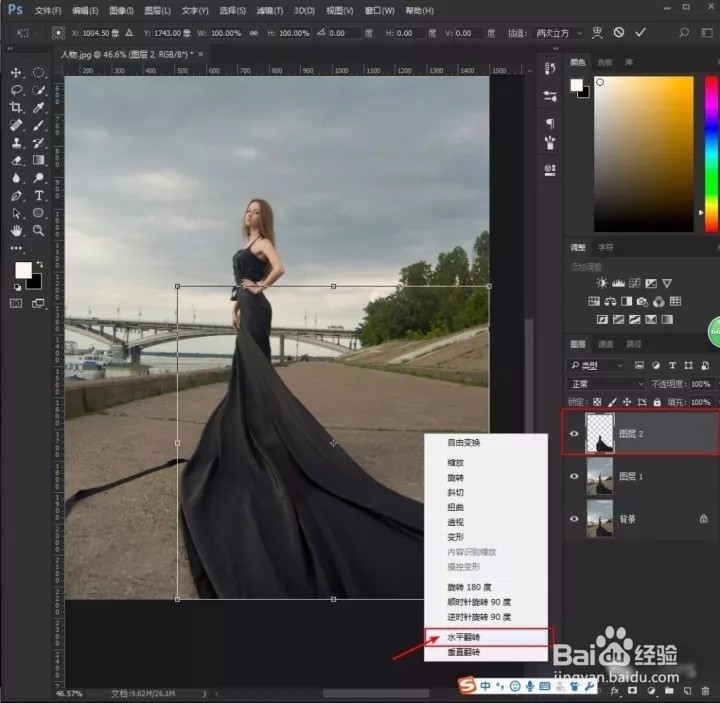Toggle lock position icon

coord(627,402)
